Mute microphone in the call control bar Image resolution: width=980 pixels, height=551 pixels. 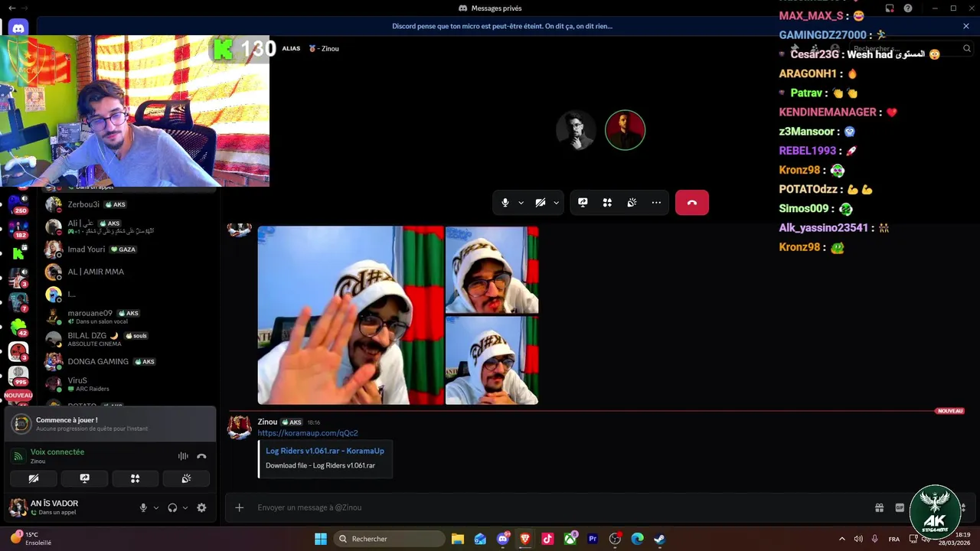pos(505,203)
